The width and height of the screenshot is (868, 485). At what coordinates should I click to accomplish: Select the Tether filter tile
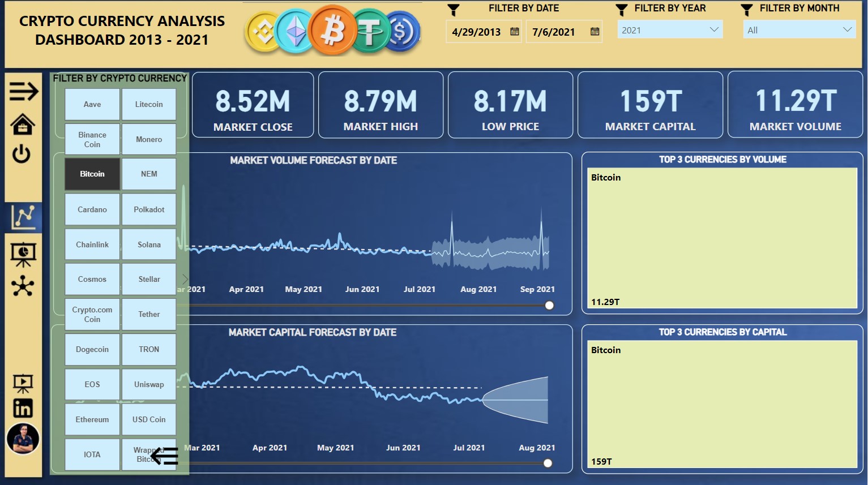pyautogui.click(x=149, y=314)
